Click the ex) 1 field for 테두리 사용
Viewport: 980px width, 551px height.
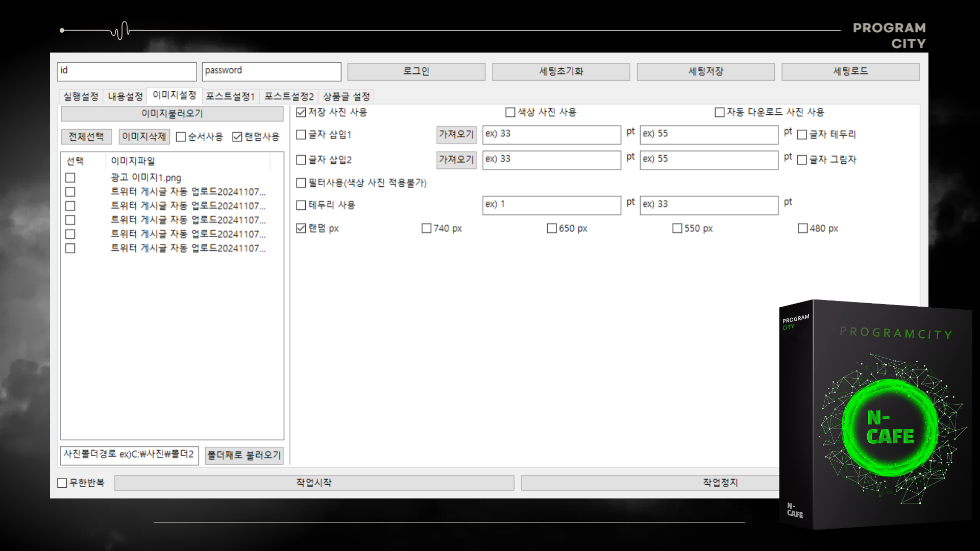[x=552, y=205]
